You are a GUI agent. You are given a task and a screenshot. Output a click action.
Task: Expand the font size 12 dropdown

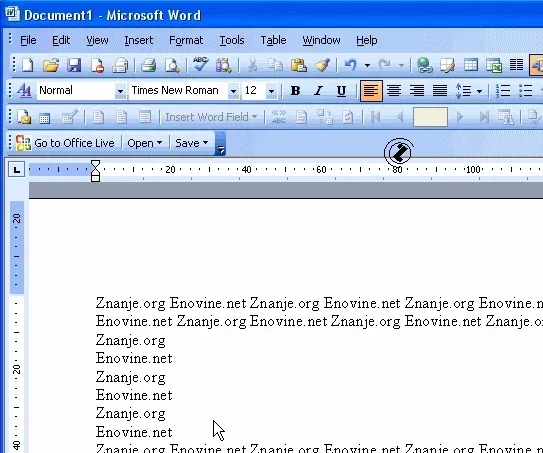coord(272,91)
